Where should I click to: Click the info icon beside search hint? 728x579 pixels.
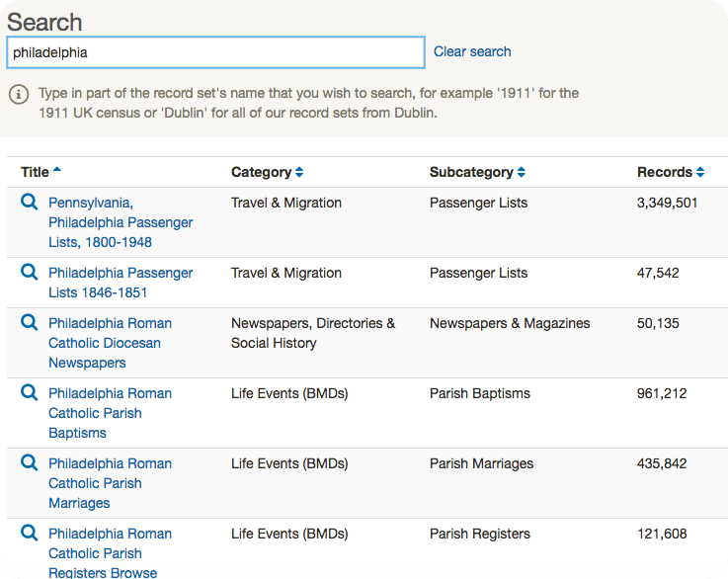(19, 94)
